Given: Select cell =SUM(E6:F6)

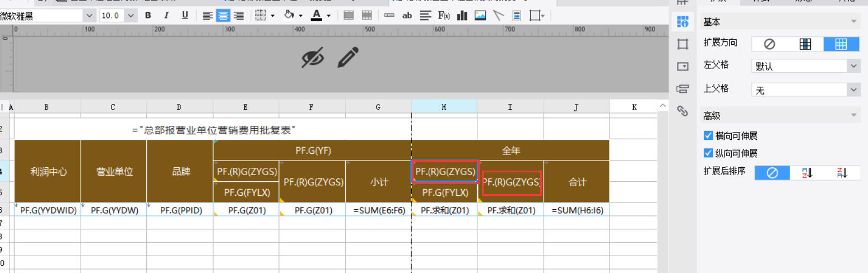Looking at the screenshot, I should click(x=378, y=210).
